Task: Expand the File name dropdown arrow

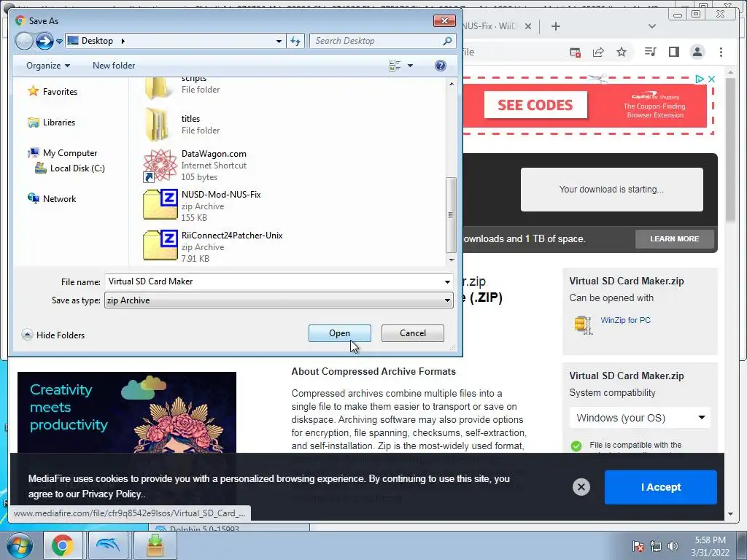Action: coord(447,282)
